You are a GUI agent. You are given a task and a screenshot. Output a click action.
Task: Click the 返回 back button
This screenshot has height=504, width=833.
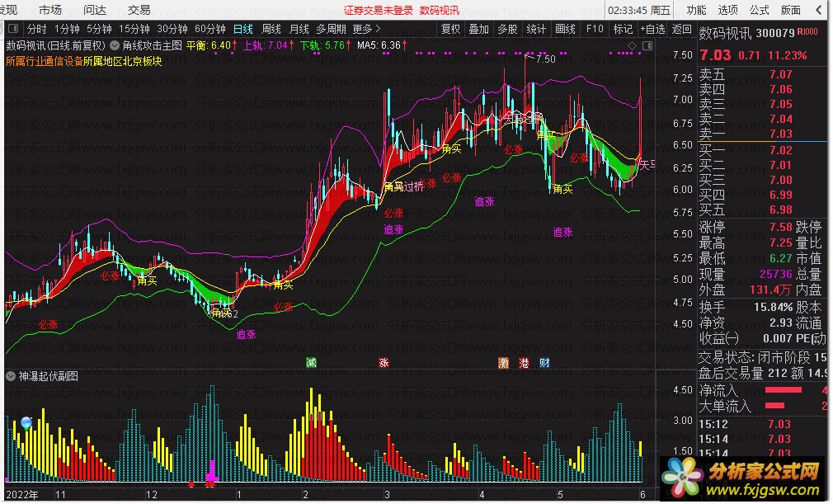[681, 29]
